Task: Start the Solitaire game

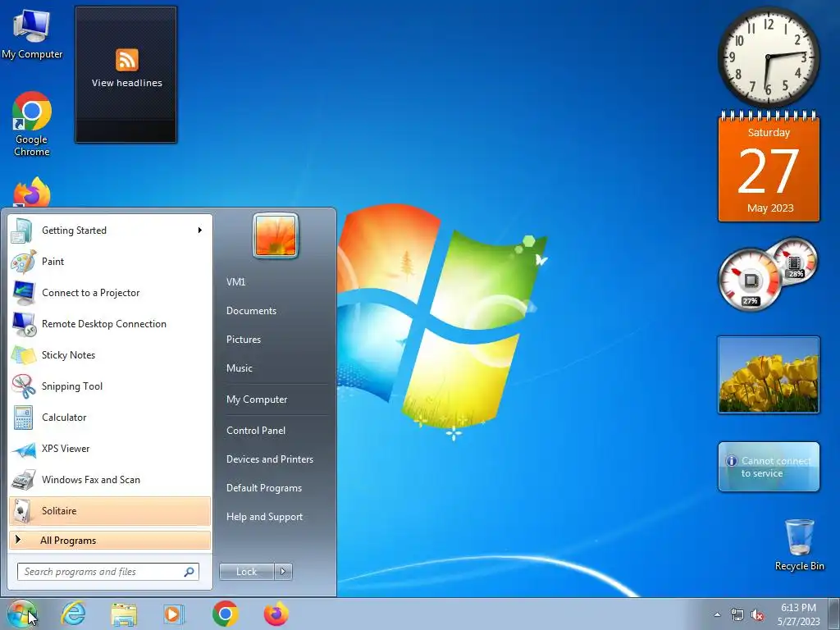Action: tap(110, 510)
